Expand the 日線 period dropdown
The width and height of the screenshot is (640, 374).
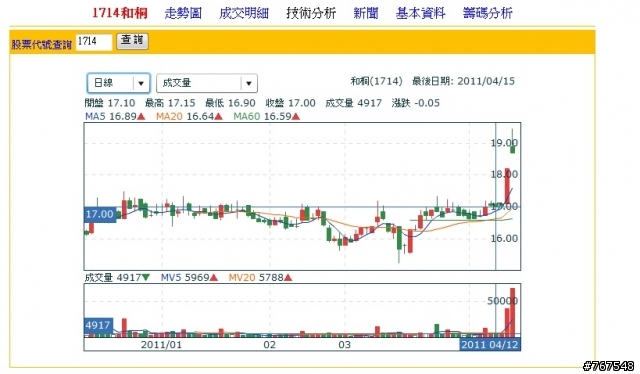coord(119,83)
